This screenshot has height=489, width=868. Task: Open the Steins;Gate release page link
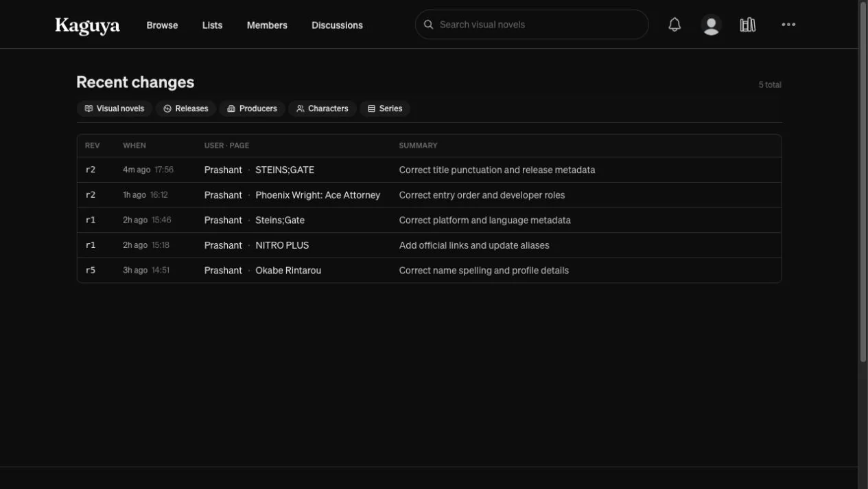click(x=280, y=220)
